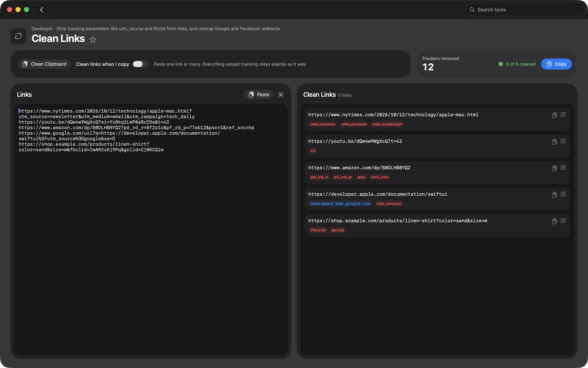Open the developer.apple.com link externally
This screenshot has height=368, width=588.
[563, 194]
